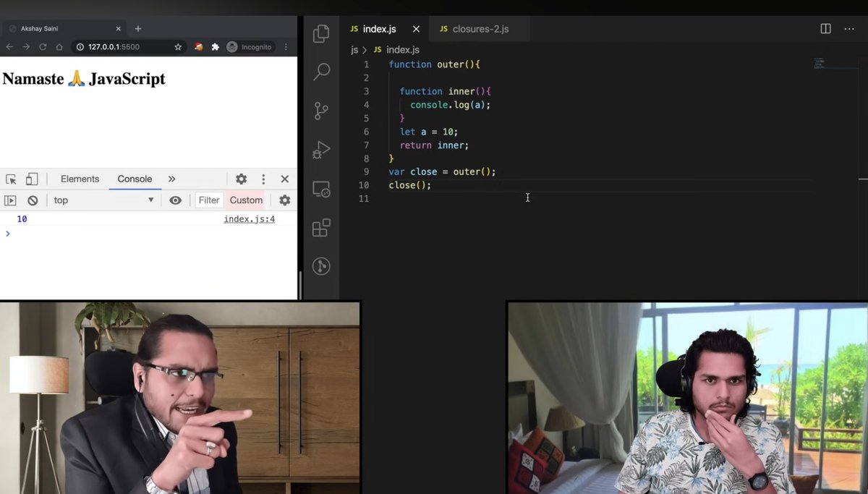The width and height of the screenshot is (868, 494).
Task: Open the top JavaScript context dropdown
Action: pyautogui.click(x=104, y=200)
